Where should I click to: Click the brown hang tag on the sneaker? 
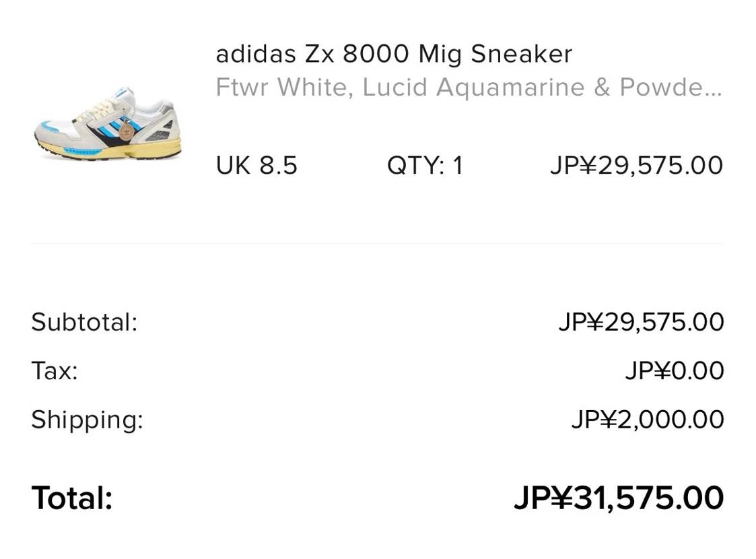126,133
